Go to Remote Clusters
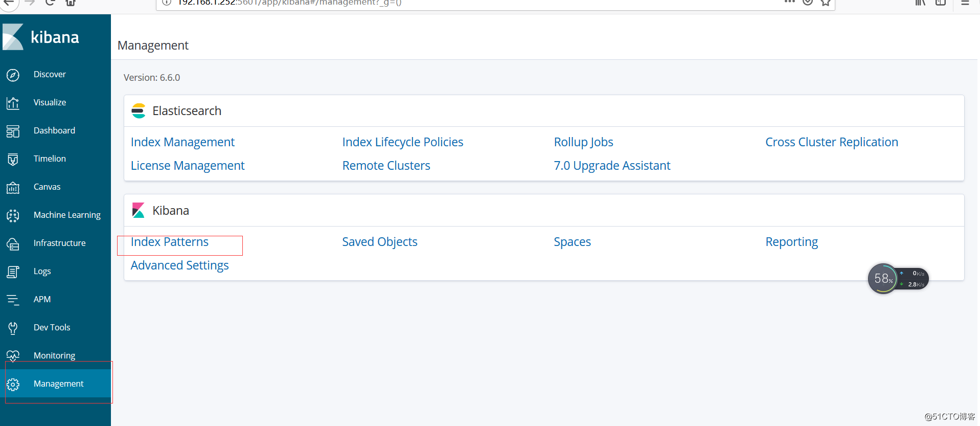This screenshot has height=426, width=980. point(386,166)
